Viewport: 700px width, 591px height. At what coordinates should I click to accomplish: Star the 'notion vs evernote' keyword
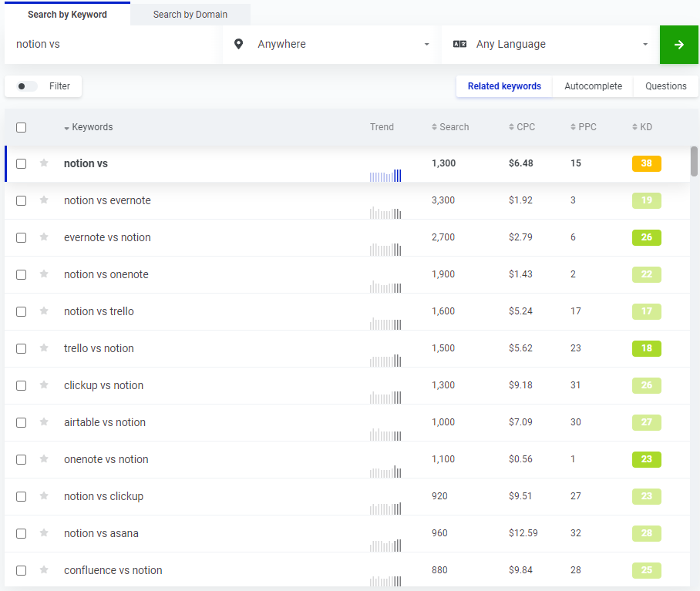tap(44, 200)
